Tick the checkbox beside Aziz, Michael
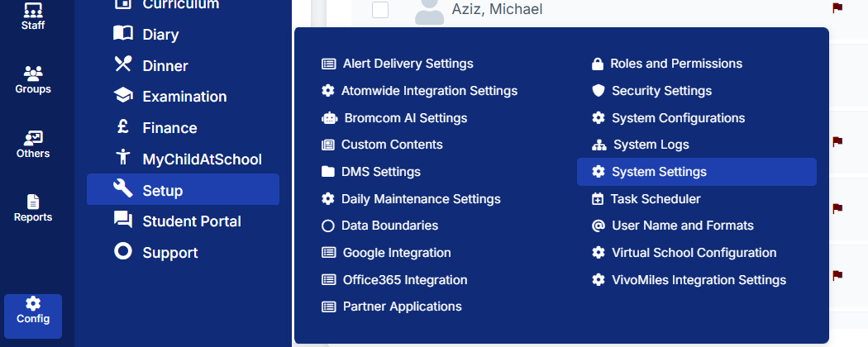This screenshot has height=347, width=868. pyautogui.click(x=380, y=10)
